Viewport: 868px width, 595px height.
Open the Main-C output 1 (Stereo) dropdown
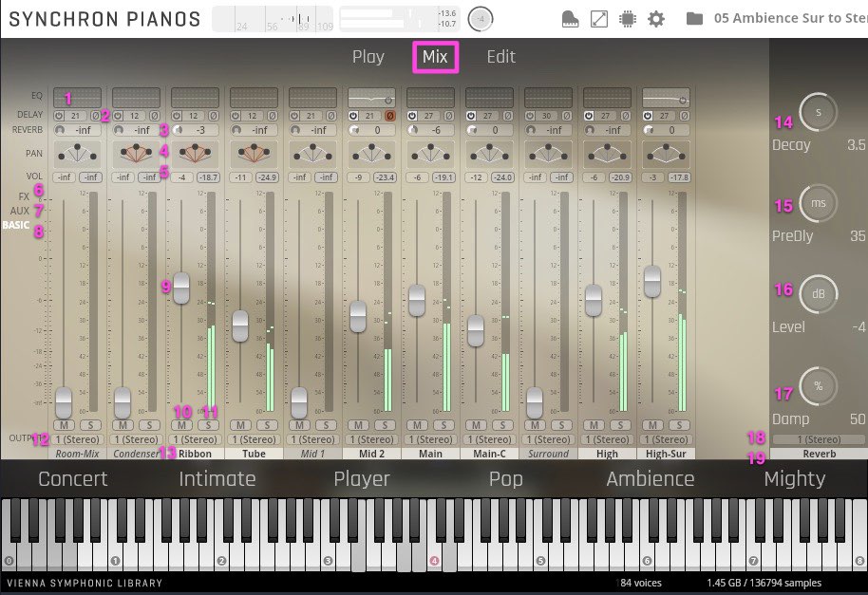[489, 439]
